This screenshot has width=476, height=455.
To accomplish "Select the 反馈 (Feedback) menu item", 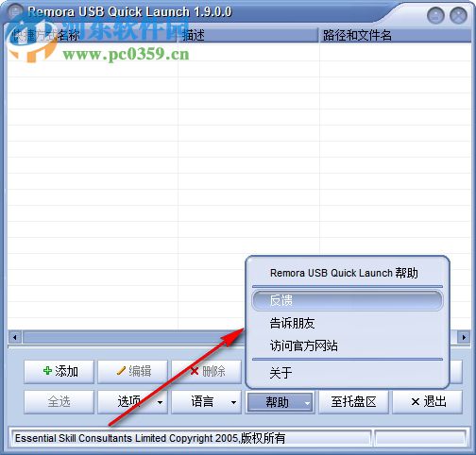I will click(348, 300).
